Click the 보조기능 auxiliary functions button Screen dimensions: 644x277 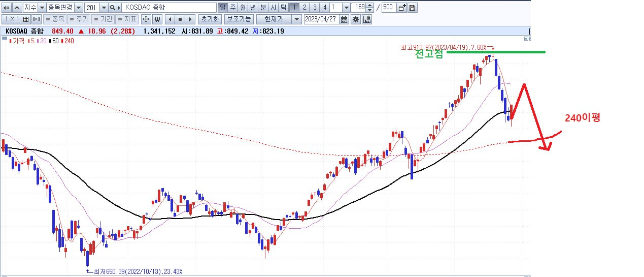coord(239,19)
